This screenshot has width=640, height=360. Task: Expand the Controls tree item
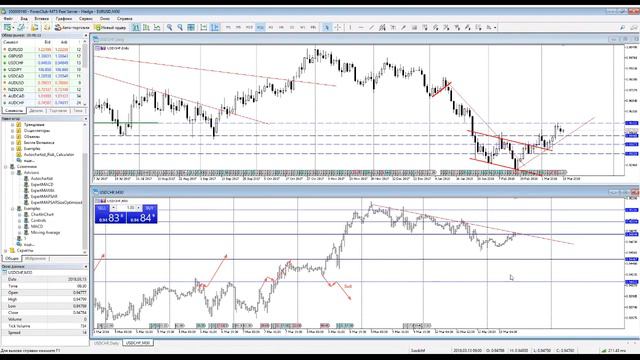(20, 220)
